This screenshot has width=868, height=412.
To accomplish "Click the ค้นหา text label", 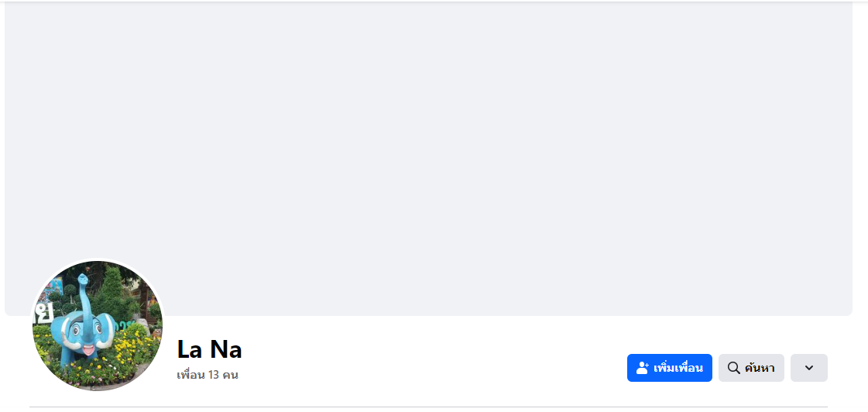I will tap(760, 368).
